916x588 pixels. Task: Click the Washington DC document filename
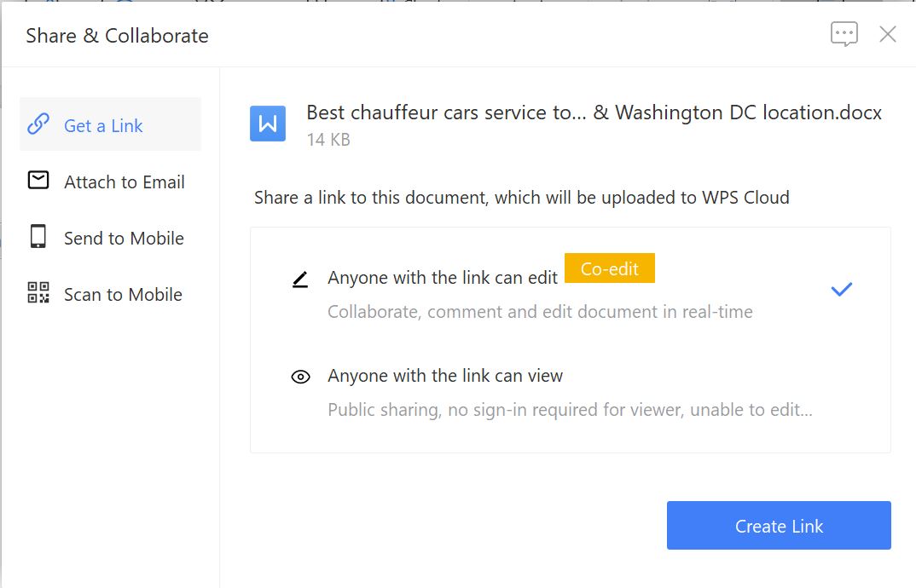(x=593, y=112)
